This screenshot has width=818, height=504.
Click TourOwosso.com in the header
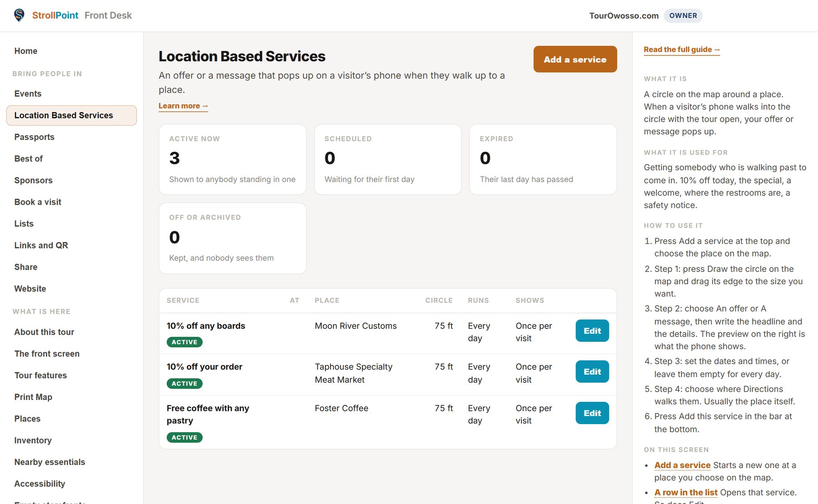click(x=624, y=15)
